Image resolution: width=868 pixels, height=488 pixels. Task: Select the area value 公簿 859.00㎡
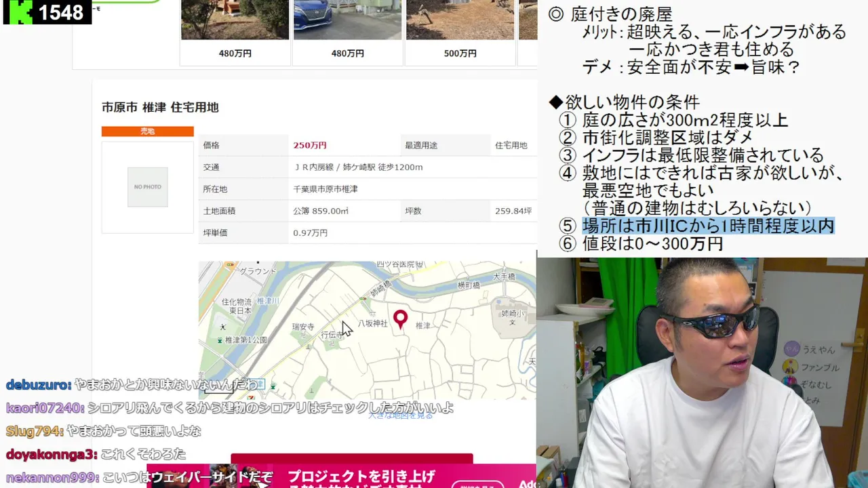[x=321, y=211]
